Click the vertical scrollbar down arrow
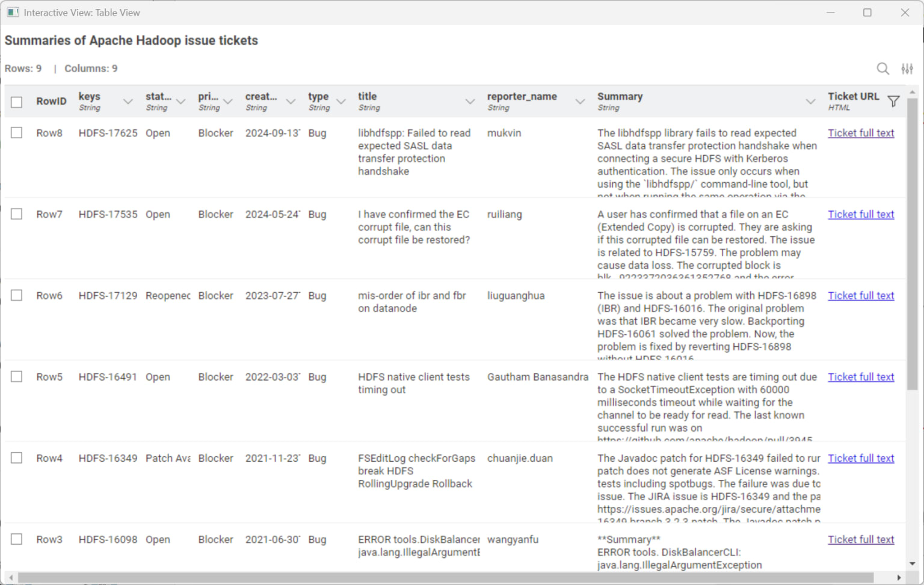 [x=912, y=564]
